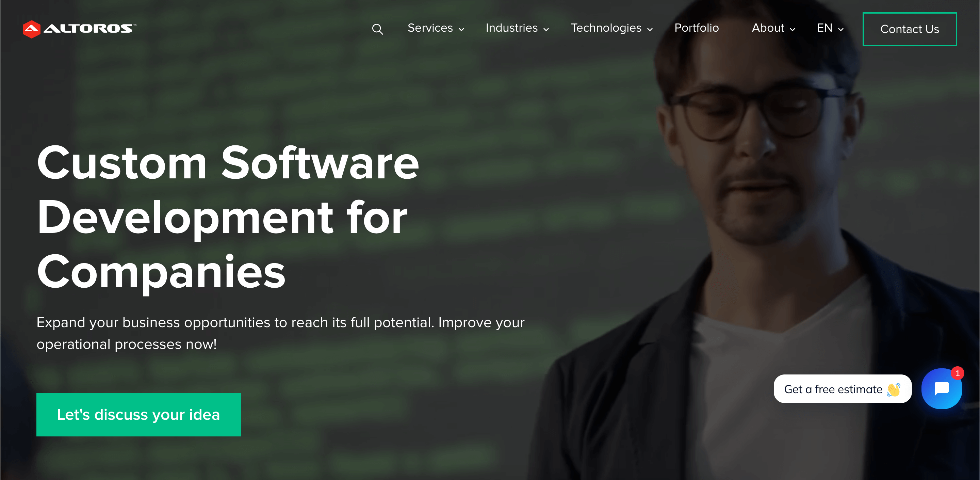Click the 'Expand your business opportunities' paragraph
Image resolution: width=980 pixels, height=480 pixels.
click(280, 333)
